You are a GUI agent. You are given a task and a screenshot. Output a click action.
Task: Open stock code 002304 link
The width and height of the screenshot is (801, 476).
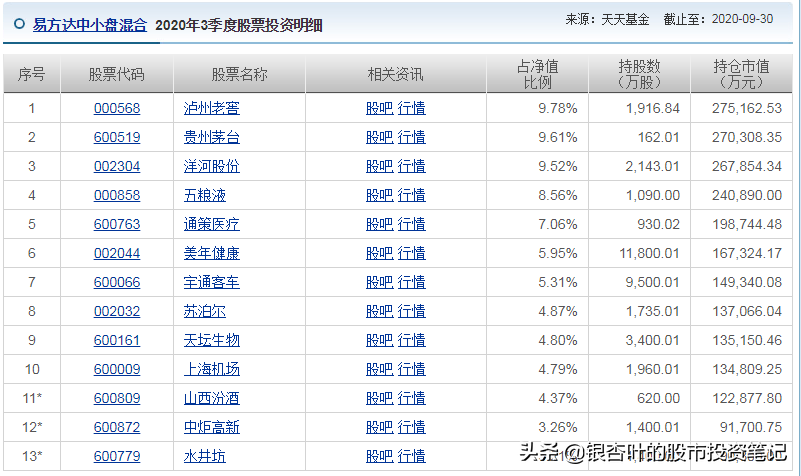tap(117, 166)
